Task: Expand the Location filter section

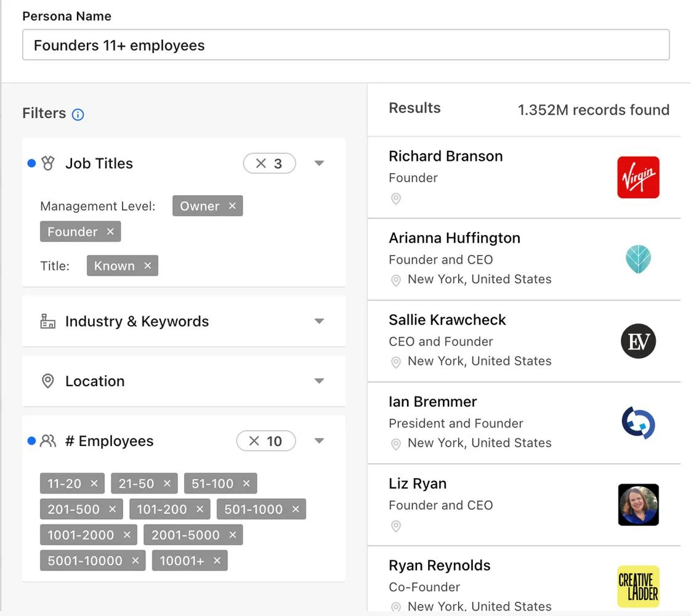Action: click(320, 381)
